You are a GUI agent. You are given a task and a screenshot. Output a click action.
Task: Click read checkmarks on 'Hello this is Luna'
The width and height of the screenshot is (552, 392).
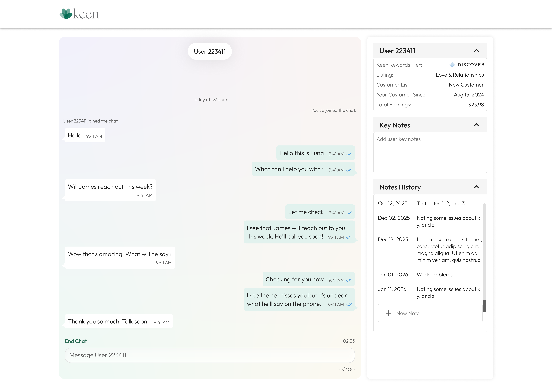(x=349, y=154)
